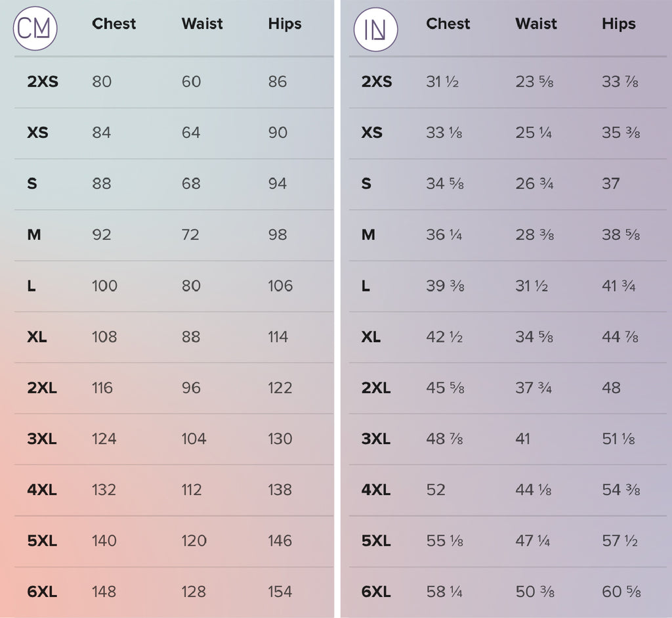The width and height of the screenshot is (672, 618).
Task: Click hips value 48 for size 2XL
Action: 611,387
